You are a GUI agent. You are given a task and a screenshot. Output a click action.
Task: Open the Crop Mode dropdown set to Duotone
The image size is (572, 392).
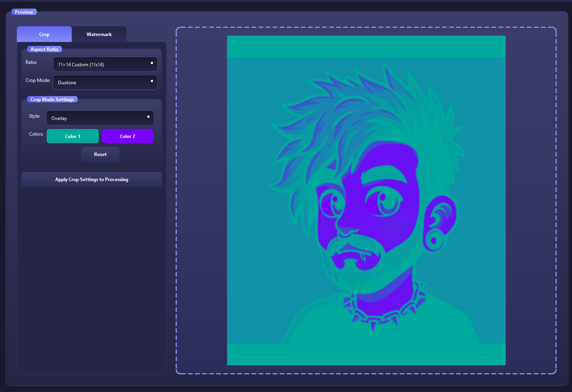105,82
